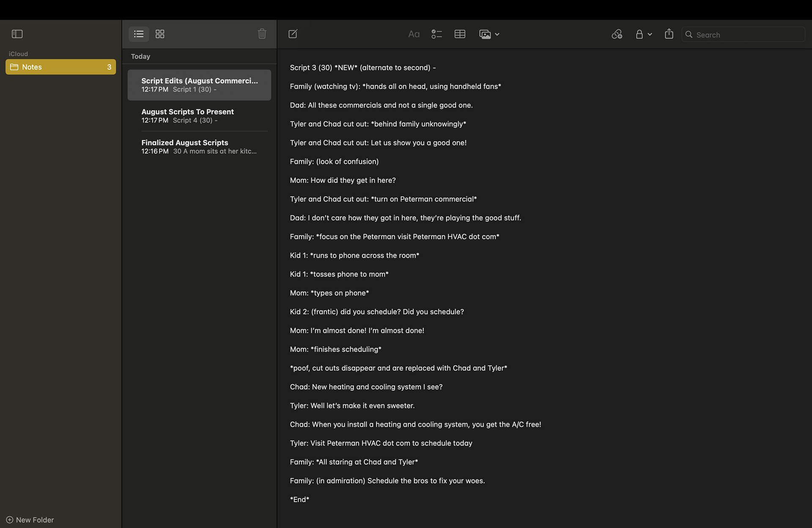Switch to list view
Viewport: 812px width, 528px height.
point(139,34)
